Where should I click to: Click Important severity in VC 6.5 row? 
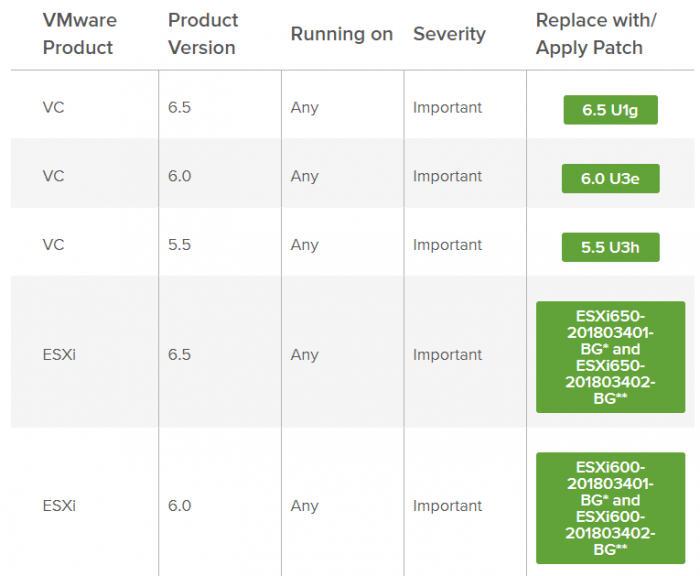tap(447, 108)
